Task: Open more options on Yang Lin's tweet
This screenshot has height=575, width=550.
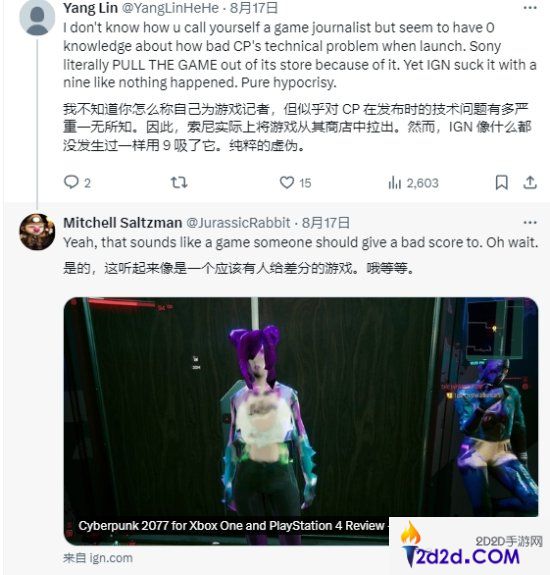Action: coord(530,8)
